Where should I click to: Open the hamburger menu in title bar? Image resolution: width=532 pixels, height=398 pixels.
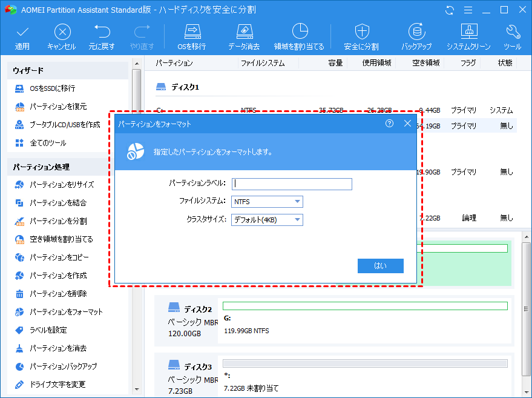[x=468, y=10]
